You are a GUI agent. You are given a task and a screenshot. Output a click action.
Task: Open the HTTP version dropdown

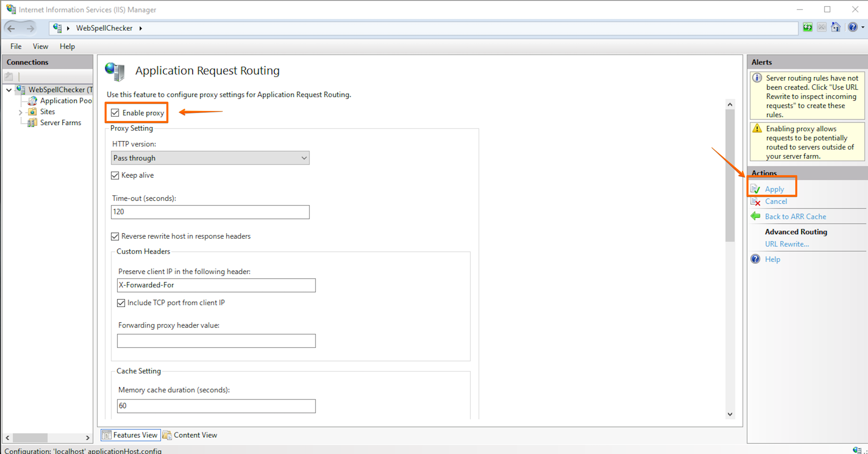tap(210, 158)
